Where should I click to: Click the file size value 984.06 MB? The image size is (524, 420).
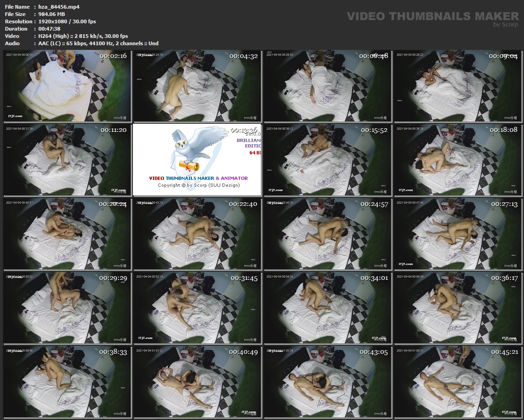click(52, 14)
